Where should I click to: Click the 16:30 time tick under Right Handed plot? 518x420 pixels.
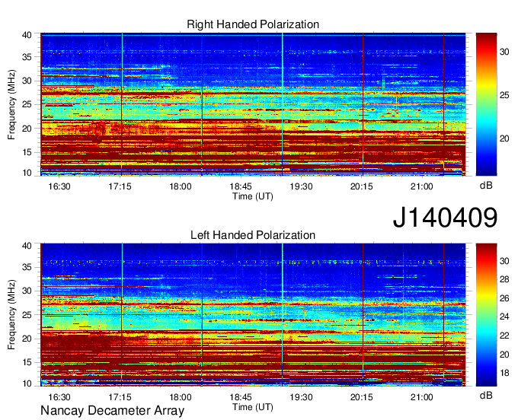click(x=59, y=186)
